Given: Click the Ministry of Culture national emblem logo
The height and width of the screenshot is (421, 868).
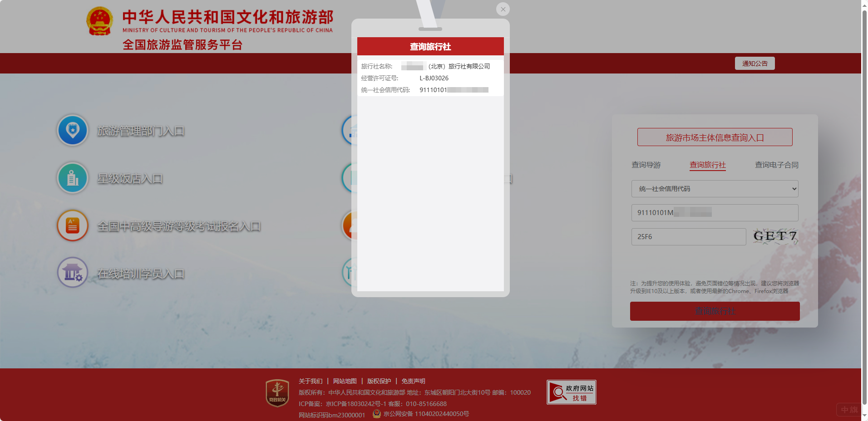Looking at the screenshot, I should click(99, 20).
